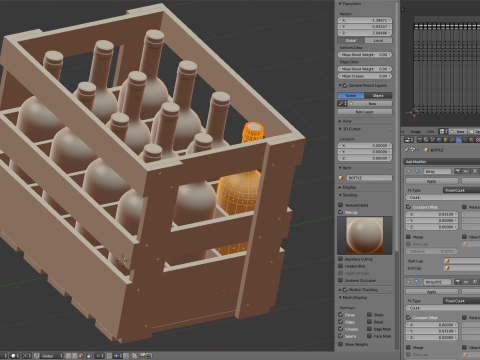Open the Modifiers wrench tab icon

pyautogui.click(x=459, y=140)
